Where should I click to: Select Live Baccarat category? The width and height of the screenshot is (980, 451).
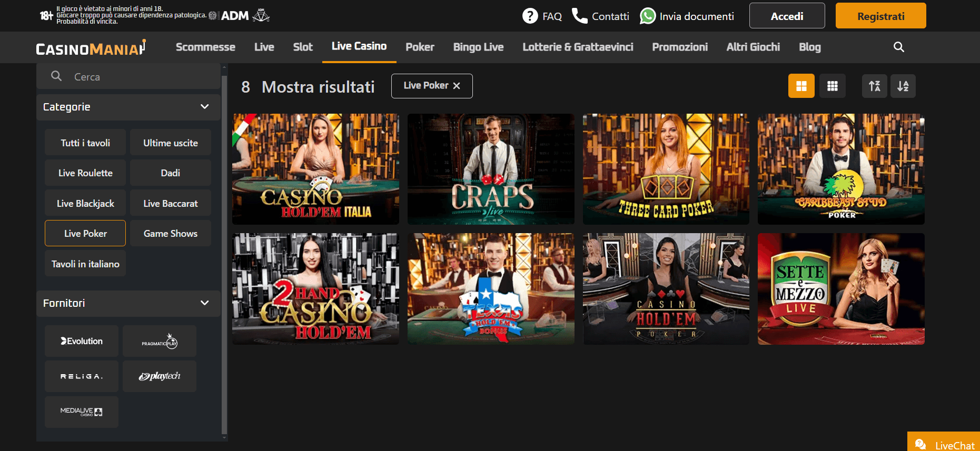(x=171, y=203)
